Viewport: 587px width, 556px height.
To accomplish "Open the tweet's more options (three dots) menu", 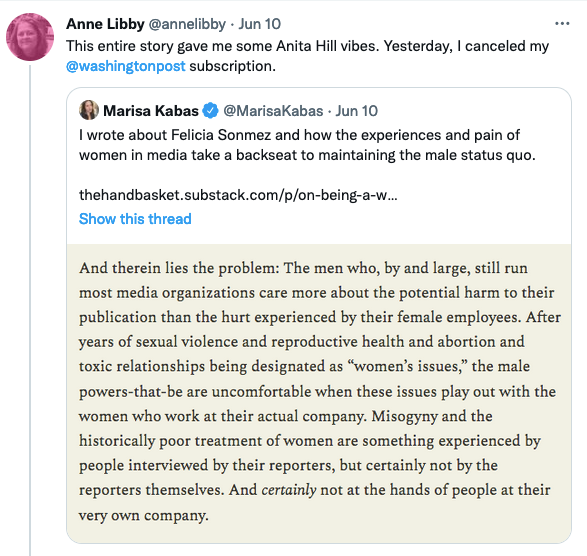I will (x=562, y=24).
